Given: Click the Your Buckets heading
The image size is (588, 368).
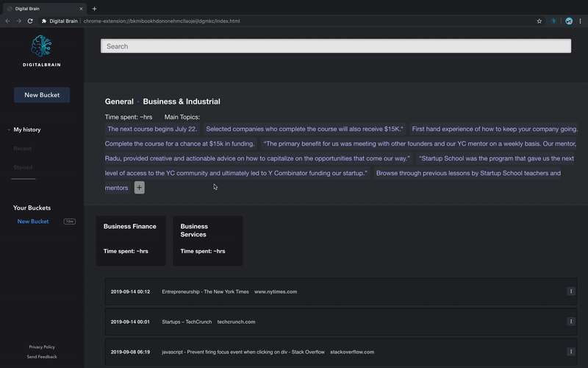Looking at the screenshot, I should click(32, 208).
